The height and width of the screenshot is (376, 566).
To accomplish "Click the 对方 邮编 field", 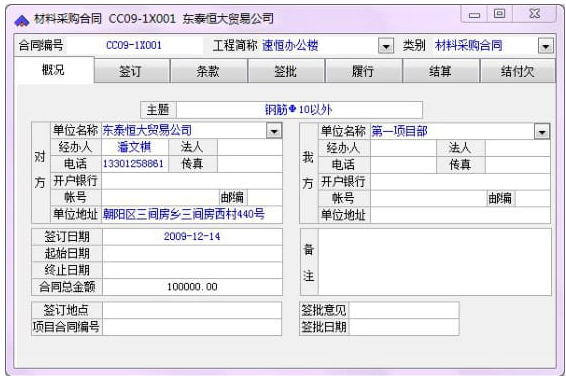I will (265, 197).
